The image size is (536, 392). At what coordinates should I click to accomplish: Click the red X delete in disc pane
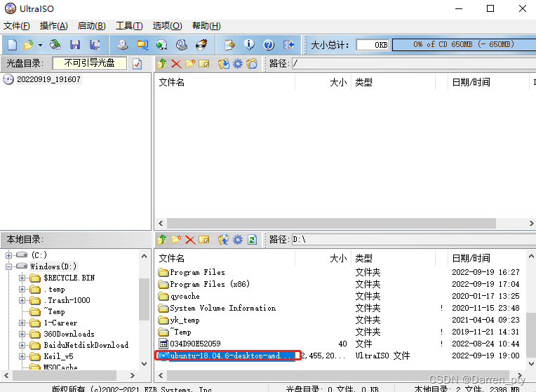176,64
